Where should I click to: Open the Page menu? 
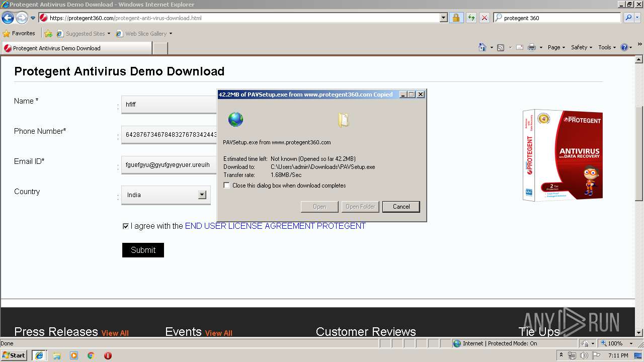tap(556, 47)
